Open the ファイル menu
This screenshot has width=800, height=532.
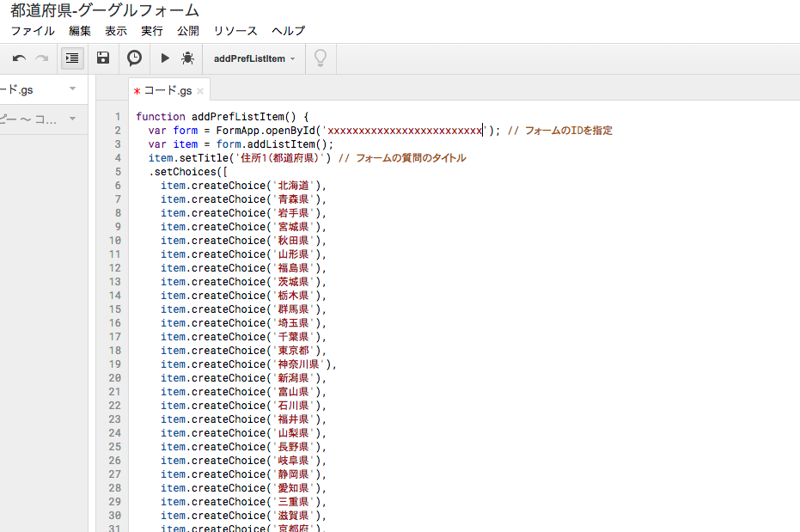(x=32, y=31)
